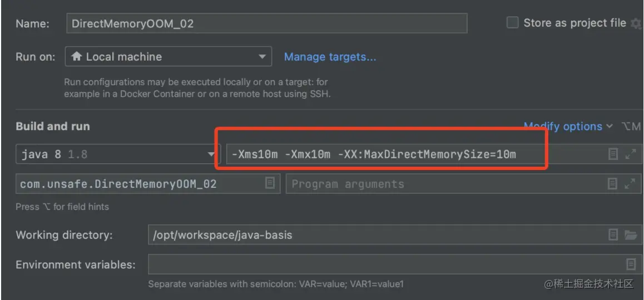Screen dimensions: 644x300
Task: Edit environment variables list icon
Action: pos(630,264)
